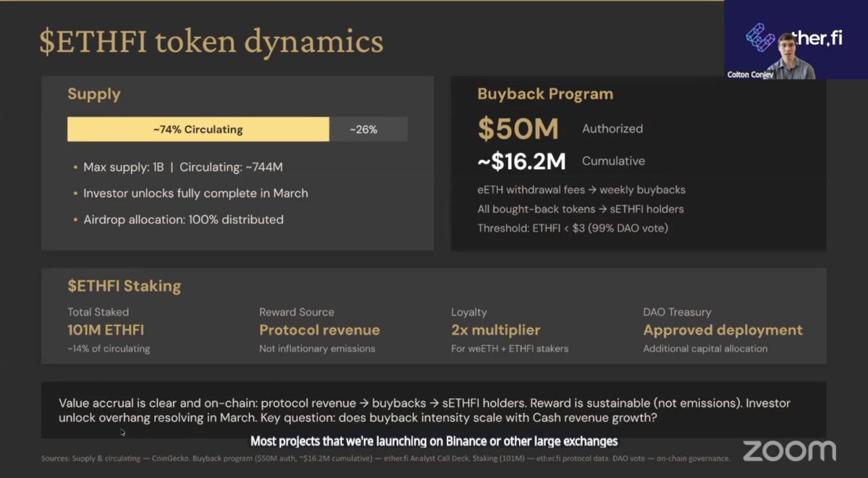The width and height of the screenshot is (868, 478).
Task: Click the Colton Conley speaker video thumbnail
Action: [x=796, y=39]
